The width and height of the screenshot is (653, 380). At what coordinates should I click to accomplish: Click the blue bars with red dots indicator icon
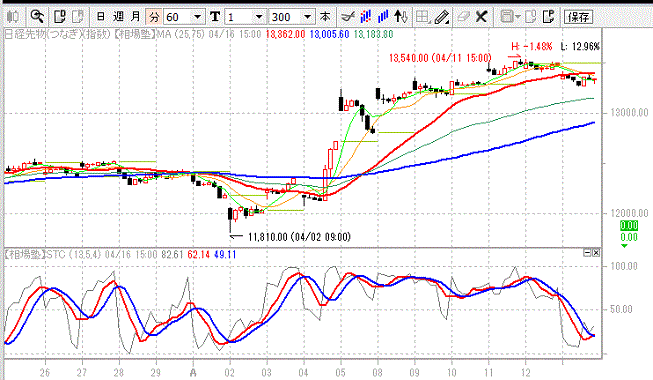coord(366,17)
